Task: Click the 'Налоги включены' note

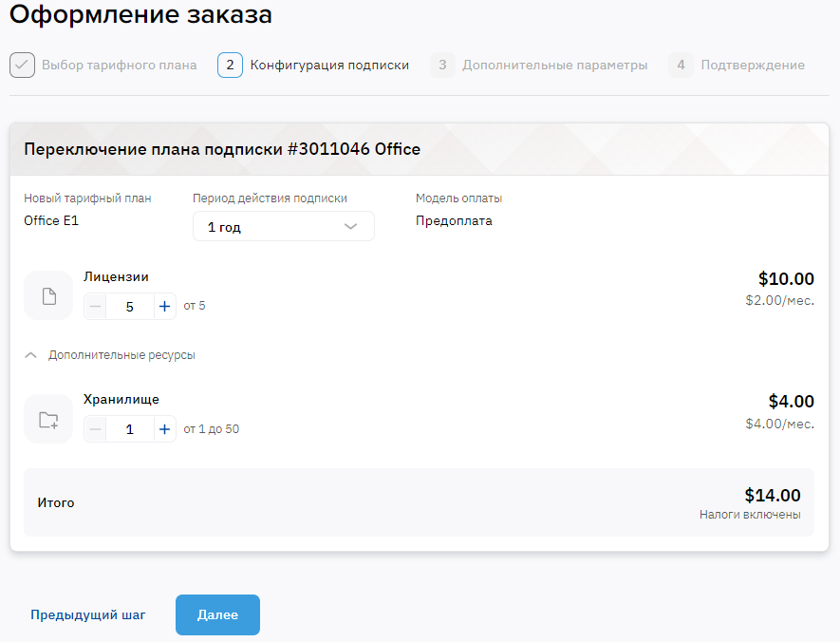Action: (750, 515)
